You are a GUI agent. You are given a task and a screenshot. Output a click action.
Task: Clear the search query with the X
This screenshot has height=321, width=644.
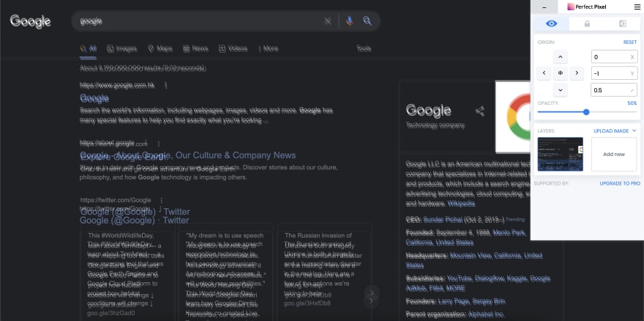[328, 21]
